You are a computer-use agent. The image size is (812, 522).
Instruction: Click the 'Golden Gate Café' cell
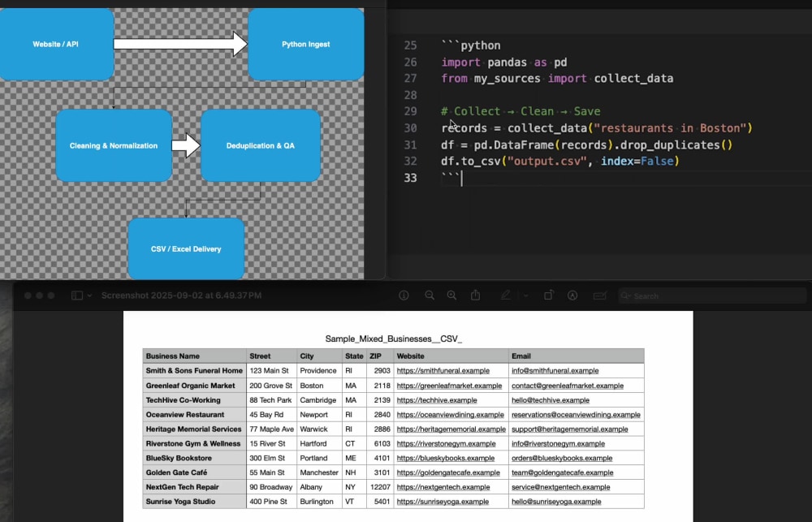tap(194, 472)
